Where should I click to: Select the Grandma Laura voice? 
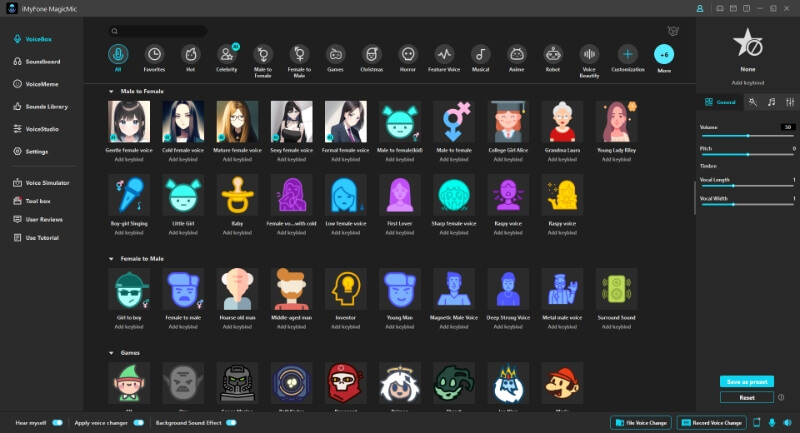point(562,121)
